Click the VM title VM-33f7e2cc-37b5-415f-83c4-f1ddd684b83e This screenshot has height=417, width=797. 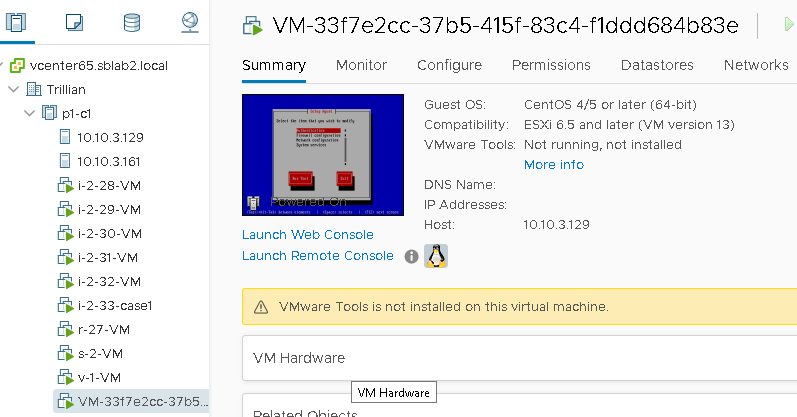(506, 25)
